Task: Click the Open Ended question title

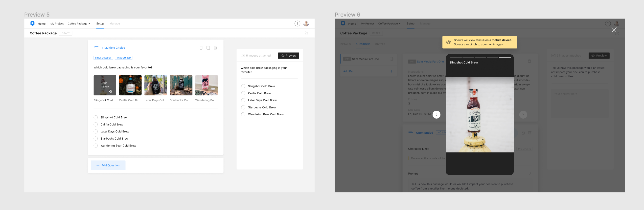Action: point(424,133)
